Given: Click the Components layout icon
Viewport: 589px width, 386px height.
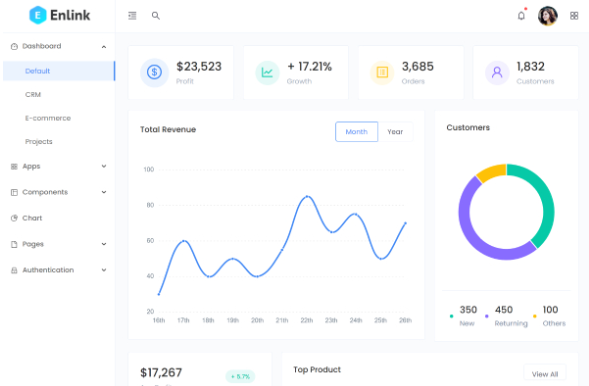Looking at the screenshot, I should coord(14,193).
